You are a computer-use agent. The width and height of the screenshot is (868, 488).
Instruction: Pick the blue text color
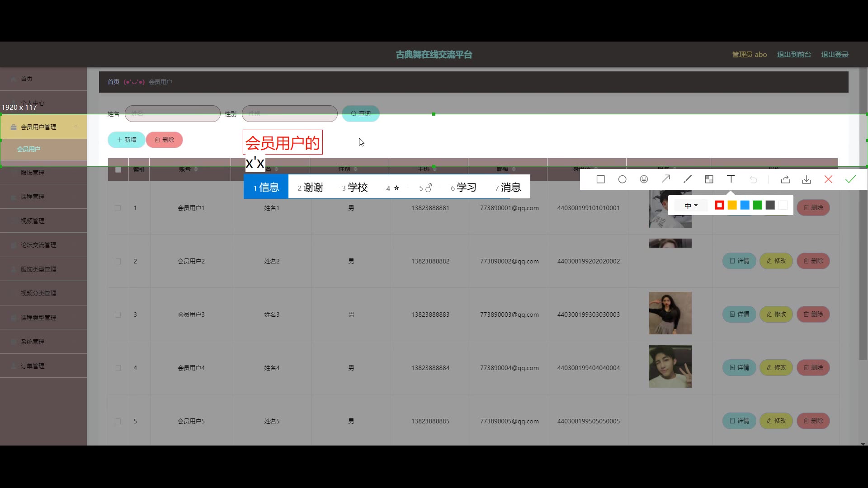745,205
